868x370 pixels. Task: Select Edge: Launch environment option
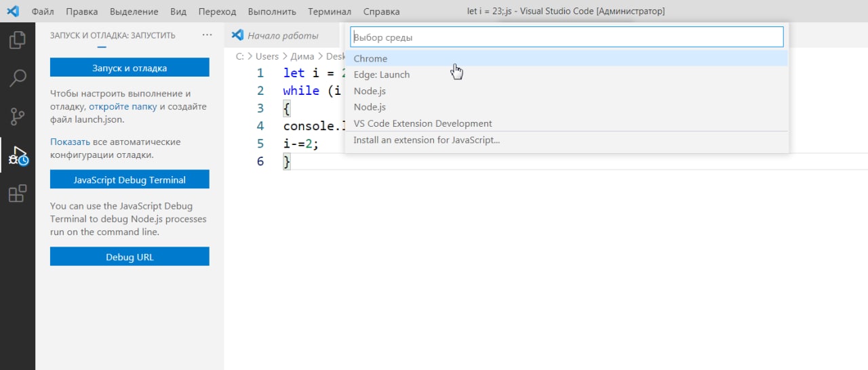(567, 75)
